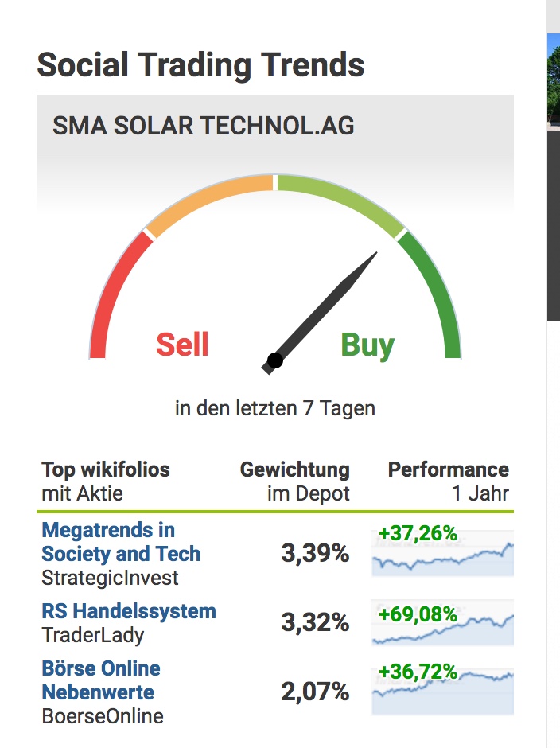Open the Megatrends in Society and Tech wikifolio
This screenshot has width=560, height=748.
pyautogui.click(x=119, y=541)
